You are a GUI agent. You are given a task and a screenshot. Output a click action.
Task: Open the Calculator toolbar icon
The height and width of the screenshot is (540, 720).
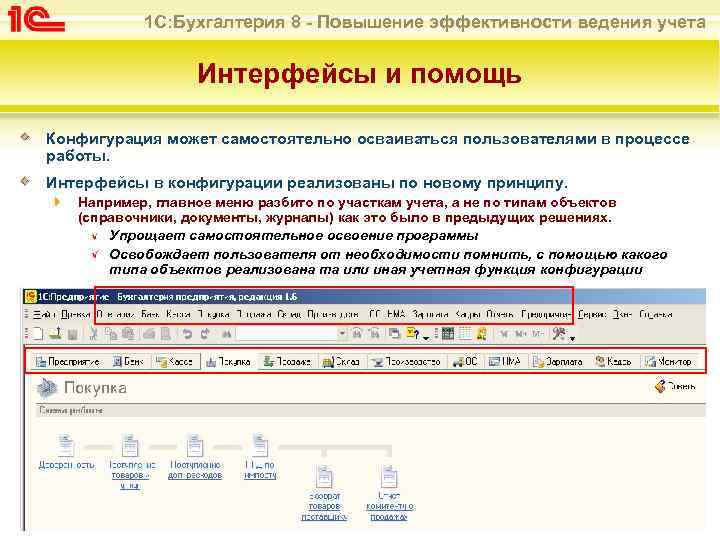click(448, 334)
